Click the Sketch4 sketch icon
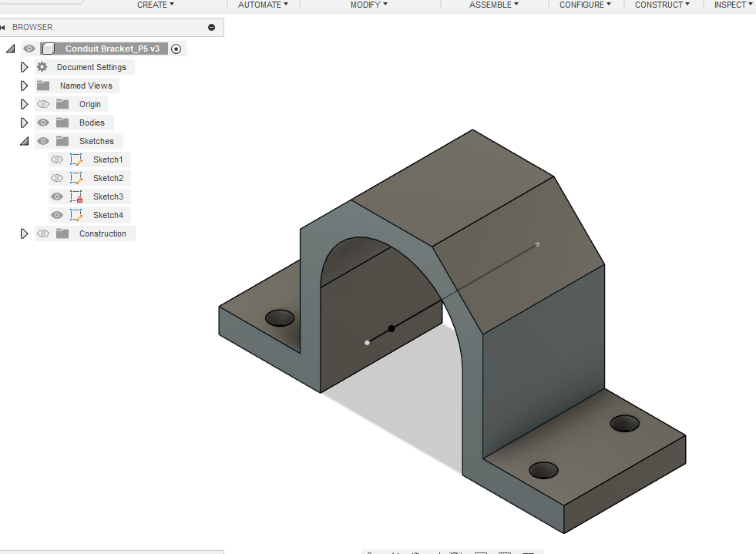 76,214
